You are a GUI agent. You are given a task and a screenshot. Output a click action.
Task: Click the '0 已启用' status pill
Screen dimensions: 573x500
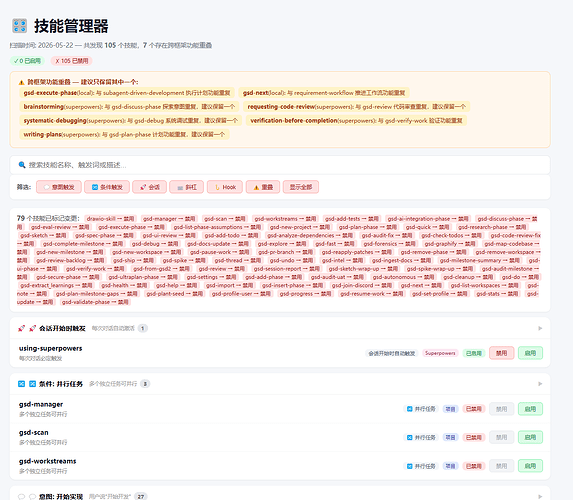27,61
